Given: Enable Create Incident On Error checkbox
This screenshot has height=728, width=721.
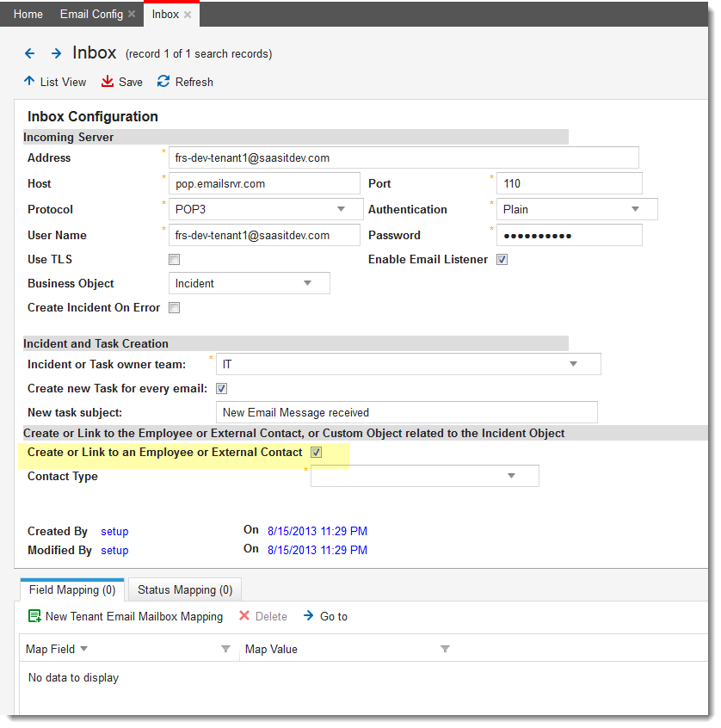Looking at the screenshot, I should pyautogui.click(x=174, y=308).
